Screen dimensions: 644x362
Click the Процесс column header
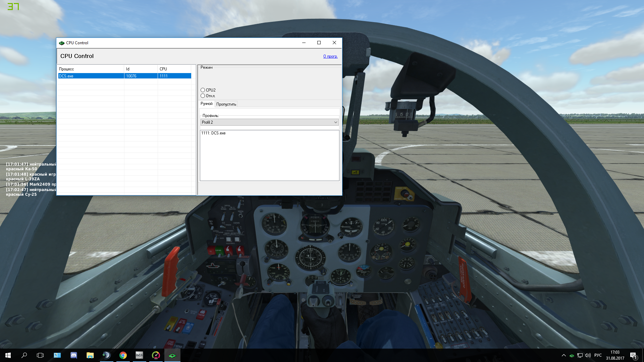coord(91,69)
